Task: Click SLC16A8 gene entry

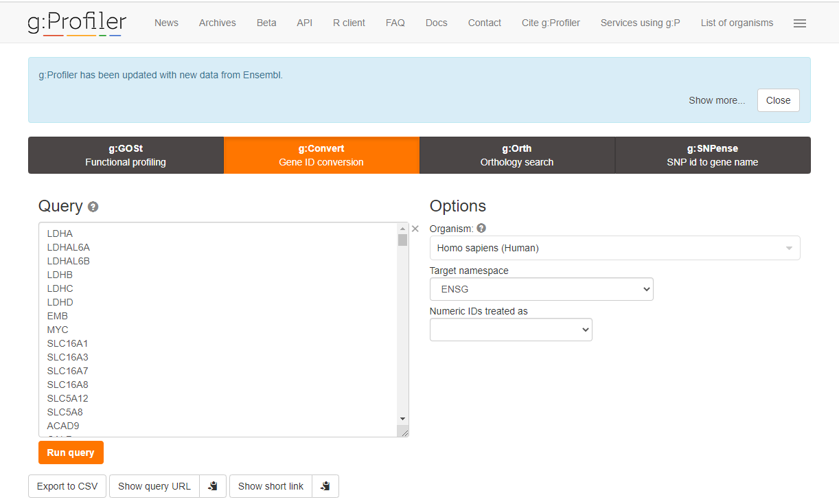Action: point(67,385)
